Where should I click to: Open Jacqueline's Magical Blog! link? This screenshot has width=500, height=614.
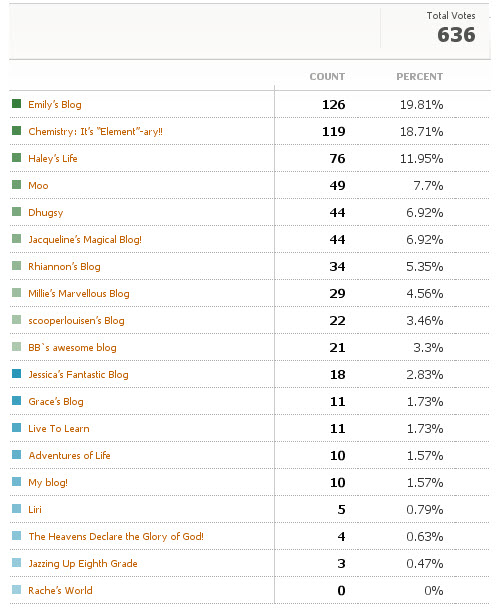pos(85,240)
